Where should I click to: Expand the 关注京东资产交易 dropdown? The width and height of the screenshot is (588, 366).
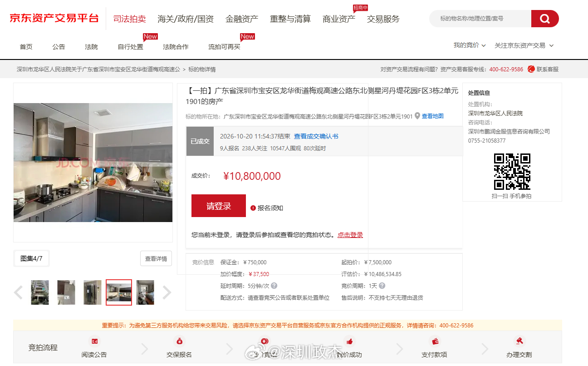click(x=524, y=45)
